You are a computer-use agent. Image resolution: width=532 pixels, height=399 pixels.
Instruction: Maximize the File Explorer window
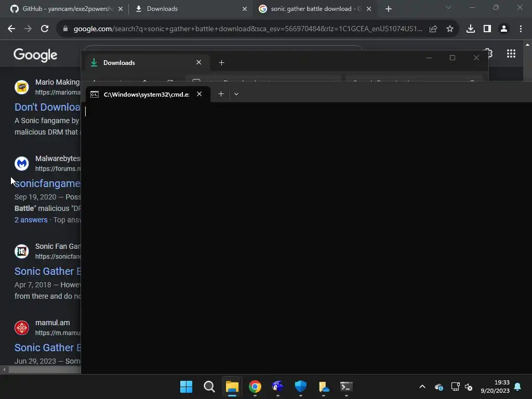click(453, 58)
